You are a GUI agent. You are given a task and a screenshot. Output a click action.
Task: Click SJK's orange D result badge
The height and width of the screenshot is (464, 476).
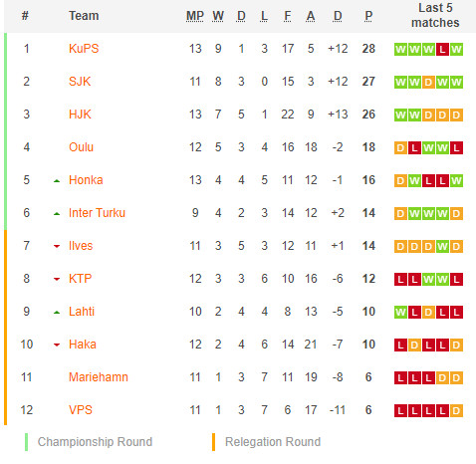pos(428,83)
